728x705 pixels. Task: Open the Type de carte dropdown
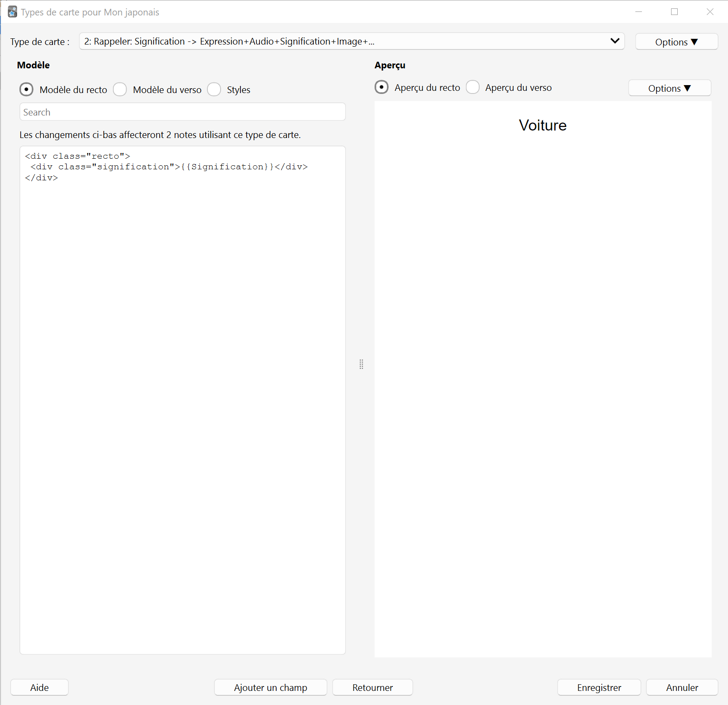pyautogui.click(x=352, y=41)
